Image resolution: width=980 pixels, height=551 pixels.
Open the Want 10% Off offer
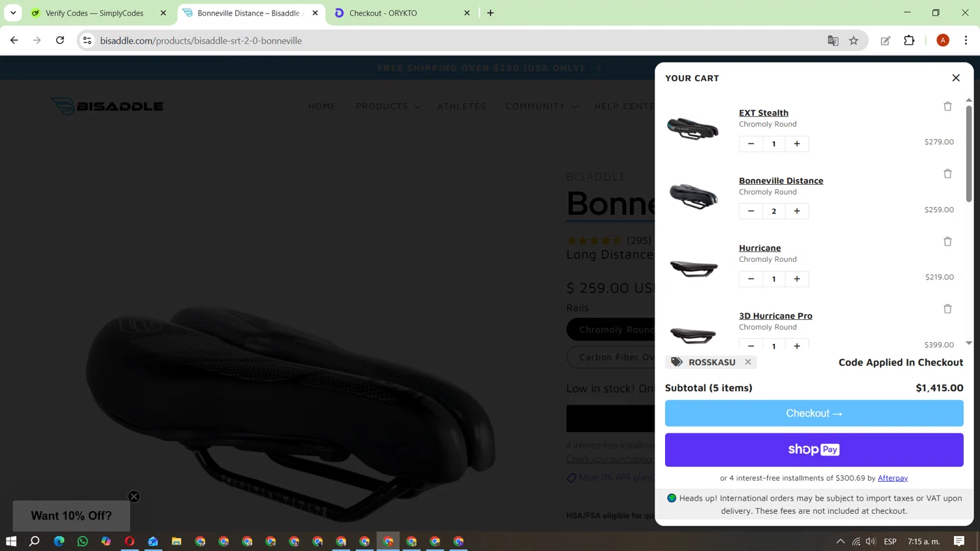[x=71, y=516]
